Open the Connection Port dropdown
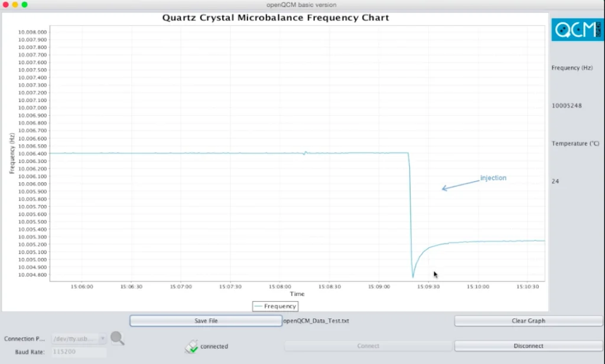This screenshot has width=605, height=364. (x=79, y=339)
